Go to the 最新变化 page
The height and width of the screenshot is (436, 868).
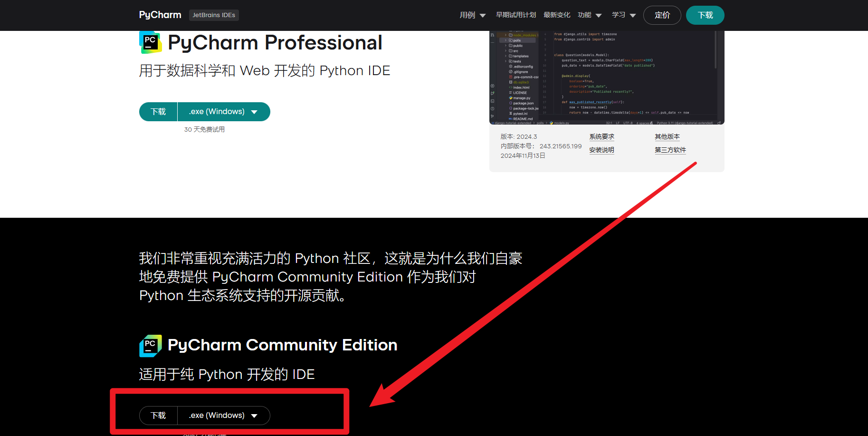click(557, 15)
